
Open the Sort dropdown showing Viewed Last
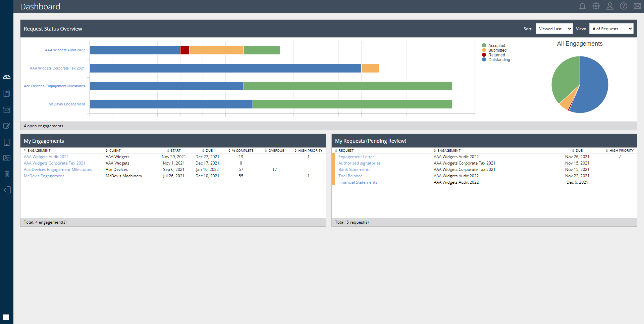point(554,29)
